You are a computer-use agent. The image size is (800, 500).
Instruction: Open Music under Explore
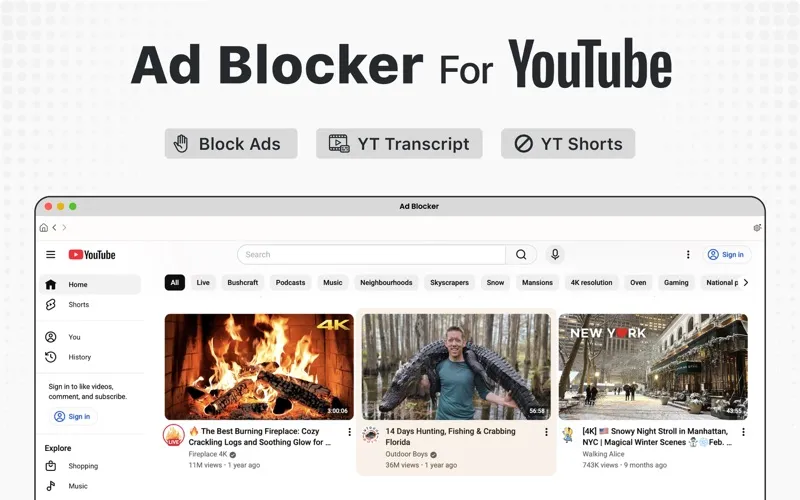[90, 486]
